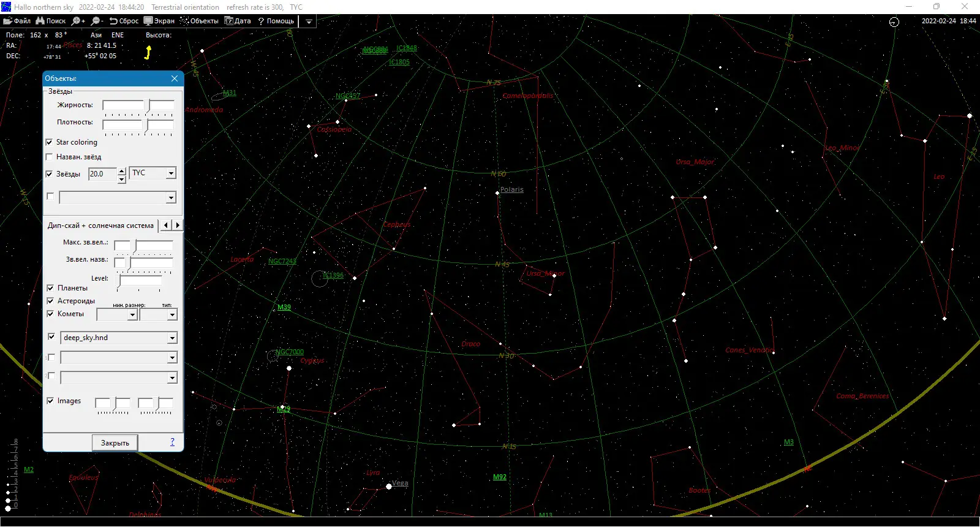Expand the toolbar overflow down arrow
980x527 pixels.
coord(309,21)
